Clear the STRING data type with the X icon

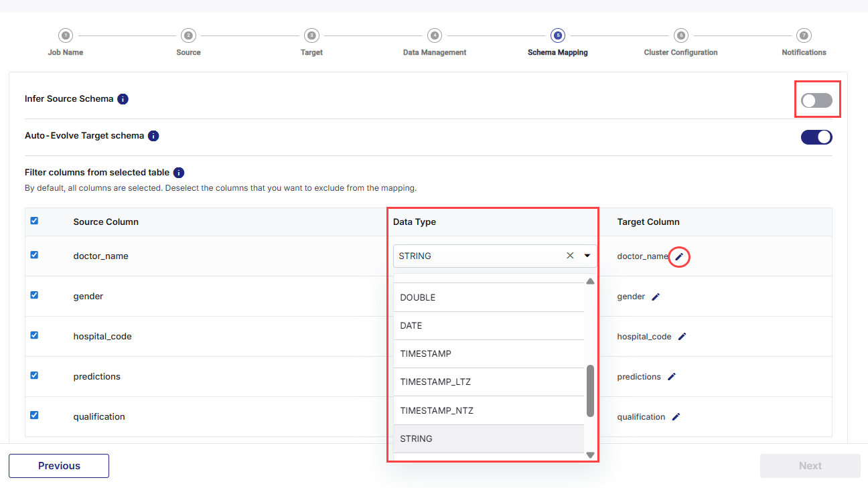[570, 256]
